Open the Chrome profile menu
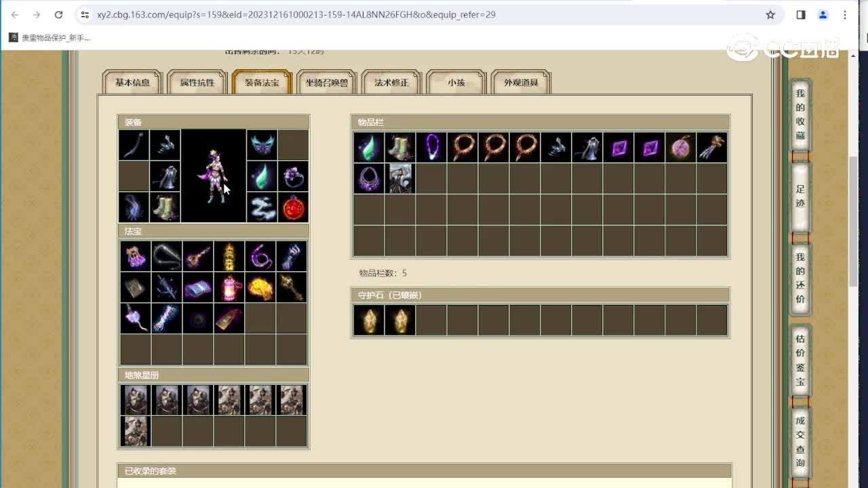Image resolution: width=868 pixels, height=488 pixels. tap(823, 14)
